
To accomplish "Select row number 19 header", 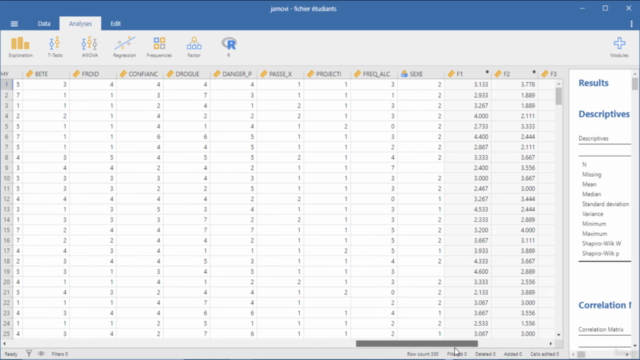I will pos(7,271).
